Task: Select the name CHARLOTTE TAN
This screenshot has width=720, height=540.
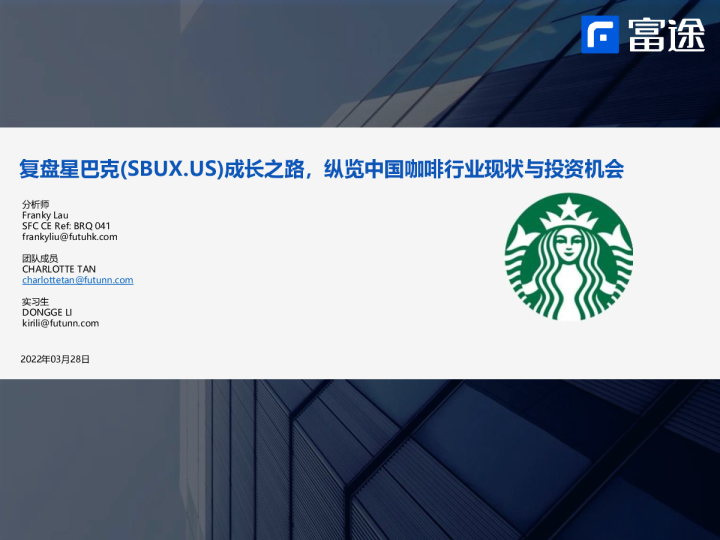Action: coord(59,269)
